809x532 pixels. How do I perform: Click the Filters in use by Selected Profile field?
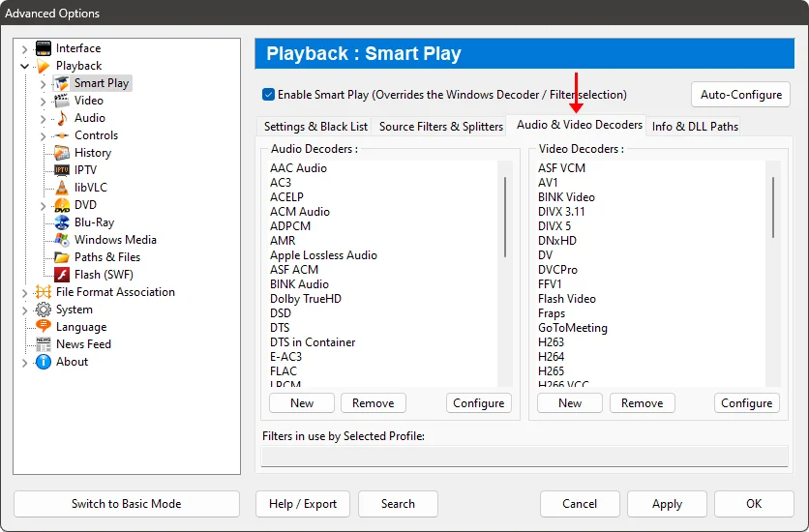[x=524, y=457]
